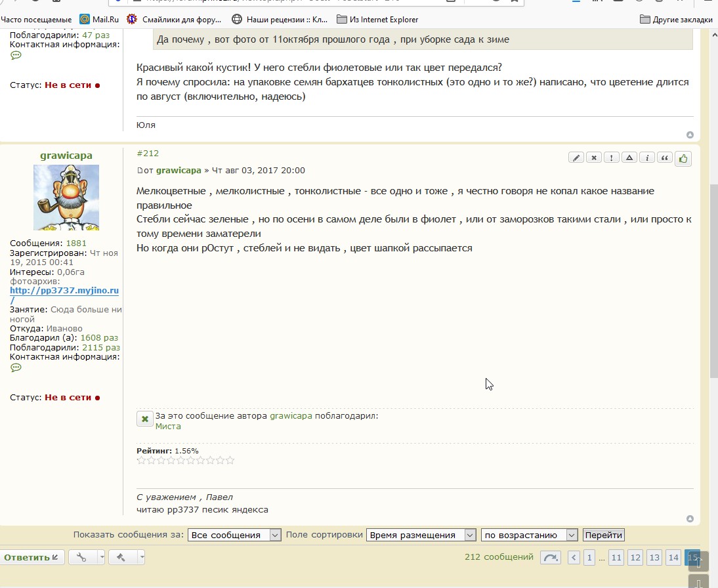Open the 1608 раз thanks-given link
Viewport: 718px width, 588px height.
(x=99, y=337)
